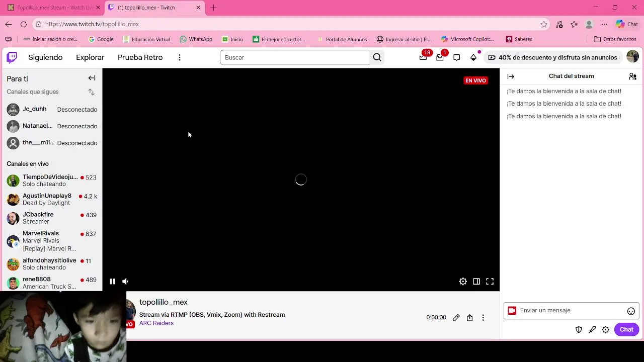Viewport: 644px width, 362px height.
Task: Open chat settings gear icon
Action: 606,330
